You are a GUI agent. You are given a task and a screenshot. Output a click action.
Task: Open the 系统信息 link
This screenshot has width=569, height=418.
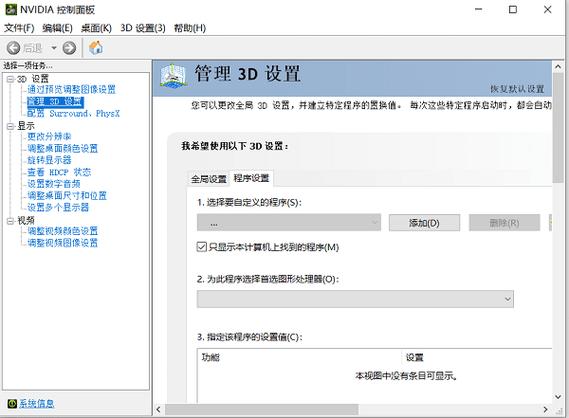[x=36, y=403]
